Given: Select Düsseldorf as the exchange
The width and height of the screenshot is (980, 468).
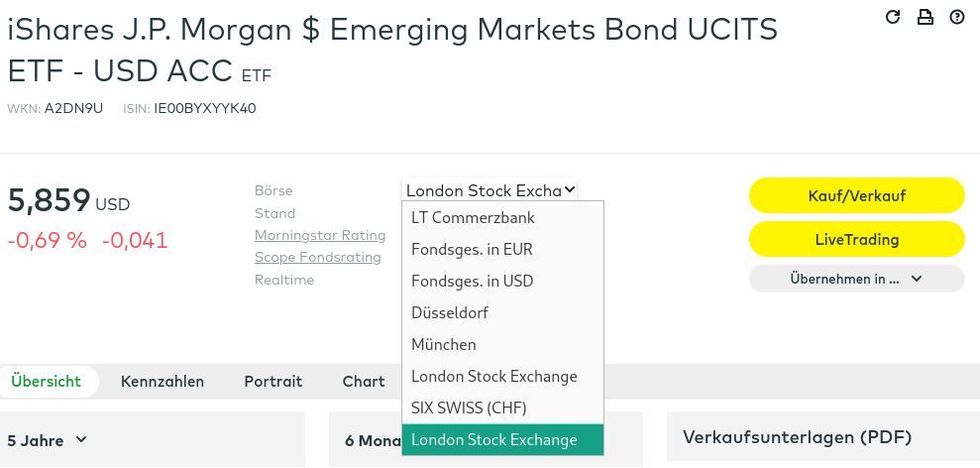Looking at the screenshot, I should point(450,312).
